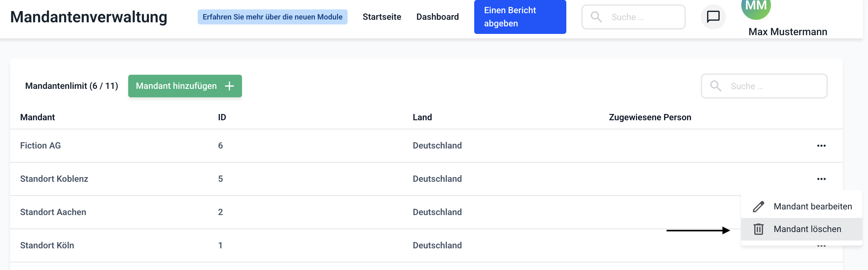Open three-dot menu for Fiction AG
This screenshot has height=270, width=868.
click(821, 146)
